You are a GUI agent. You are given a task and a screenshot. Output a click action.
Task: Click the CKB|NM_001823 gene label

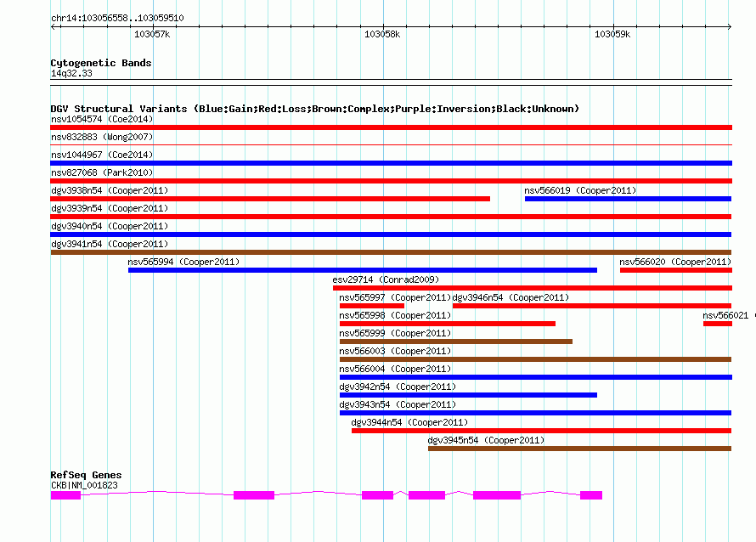tap(84, 485)
